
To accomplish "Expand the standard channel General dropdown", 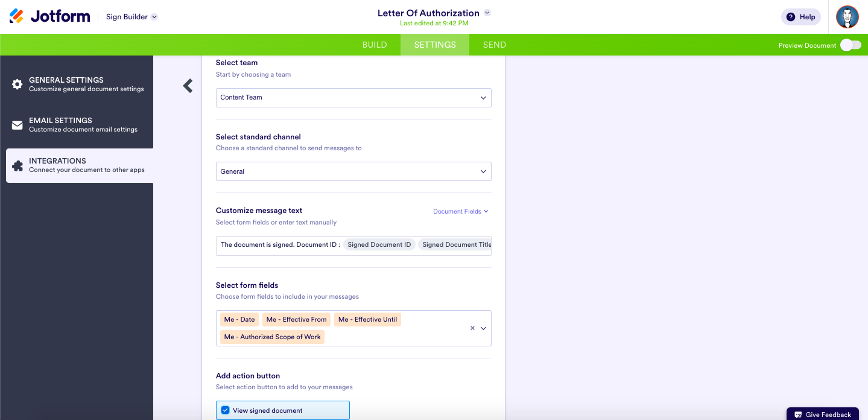I will (x=353, y=171).
